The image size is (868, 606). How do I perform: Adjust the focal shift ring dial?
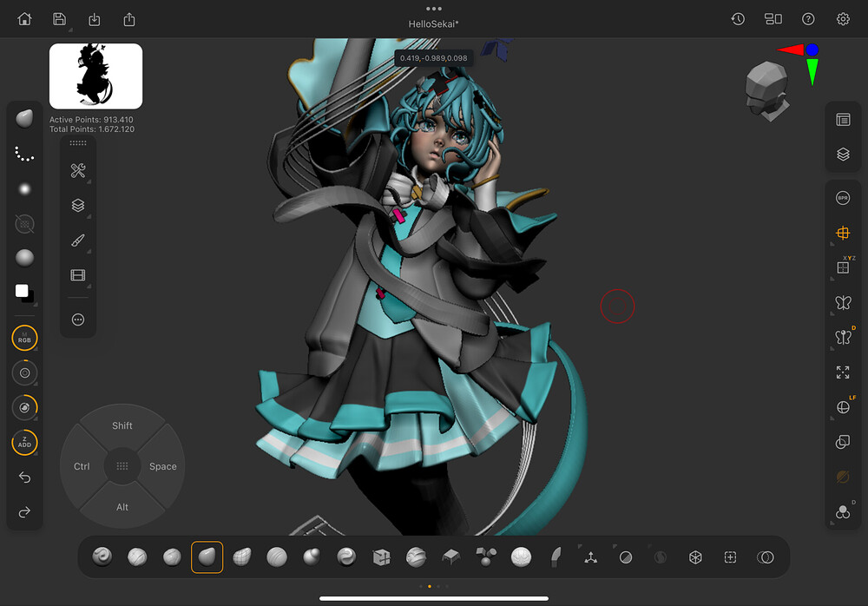click(24, 372)
